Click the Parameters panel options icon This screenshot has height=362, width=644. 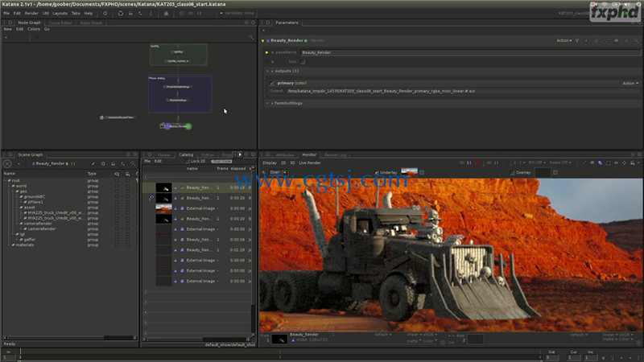click(268, 23)
